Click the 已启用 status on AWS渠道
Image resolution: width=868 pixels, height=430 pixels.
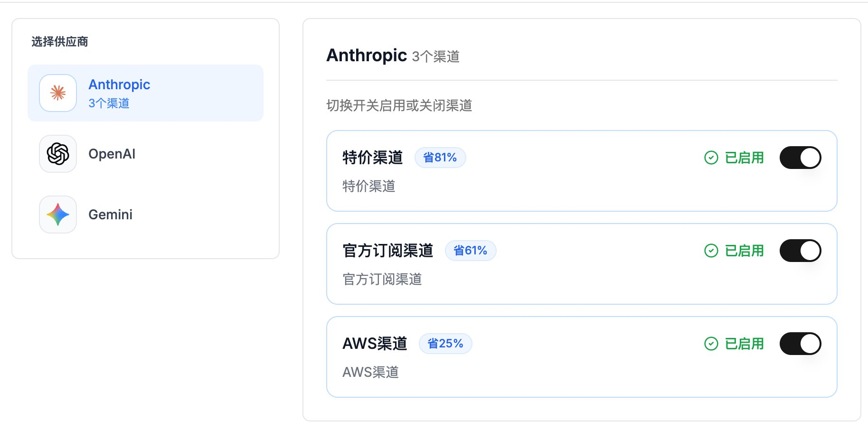pyautogui.click(x=744, y=344)
